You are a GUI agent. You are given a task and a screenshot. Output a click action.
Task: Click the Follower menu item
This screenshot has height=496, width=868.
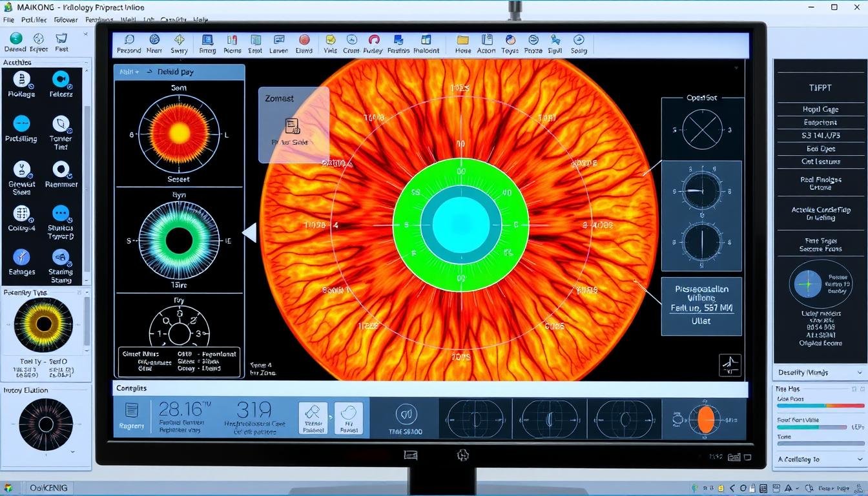click(67, 20)
